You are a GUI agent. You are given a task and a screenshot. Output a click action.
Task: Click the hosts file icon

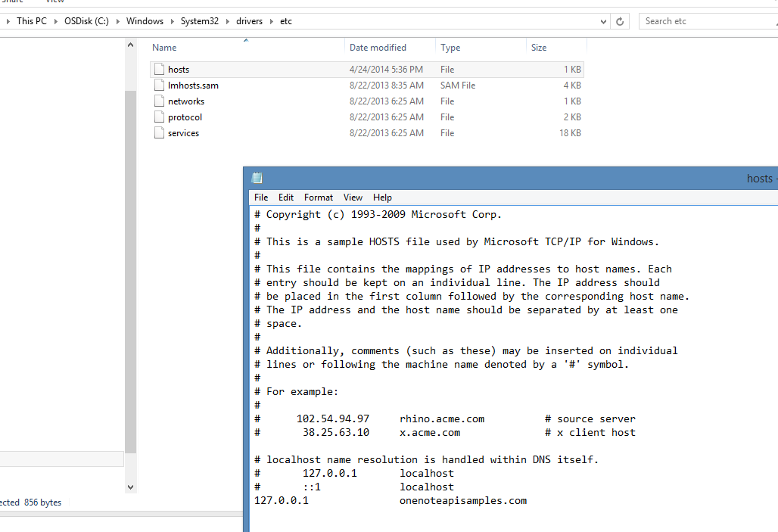159,69
